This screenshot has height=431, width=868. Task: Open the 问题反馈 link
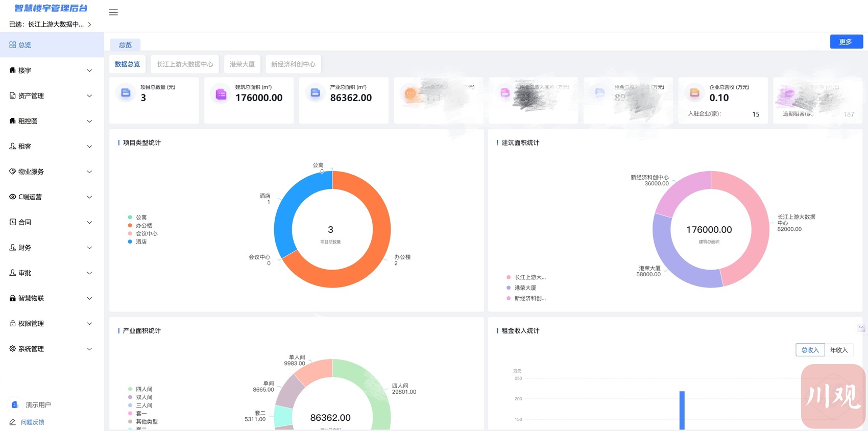point(32,422)
